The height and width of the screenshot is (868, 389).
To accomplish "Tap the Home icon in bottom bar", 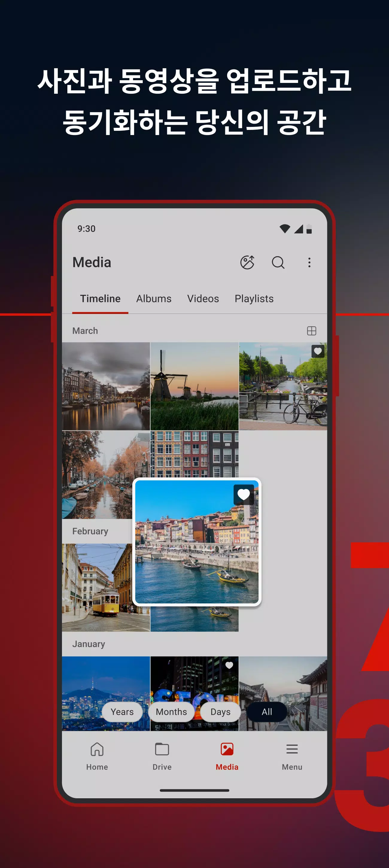I will (x=97, y=749).
